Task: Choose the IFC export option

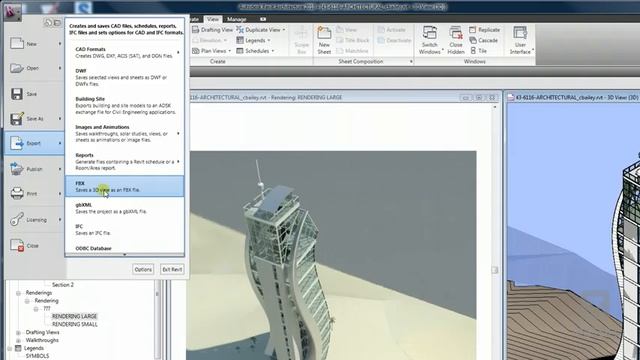Action: coord(124,230)
